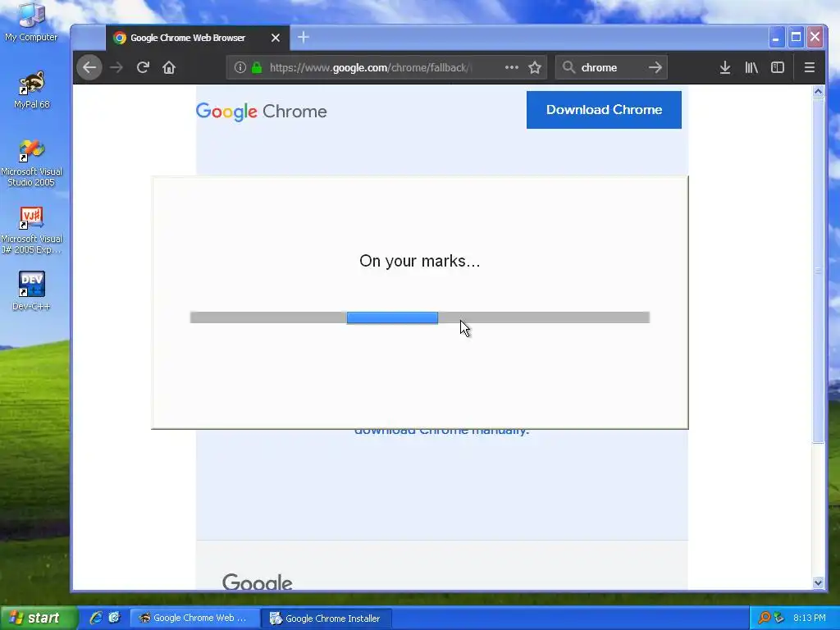
Task: Open My Computer desktop icon
Action: [31, 22]
